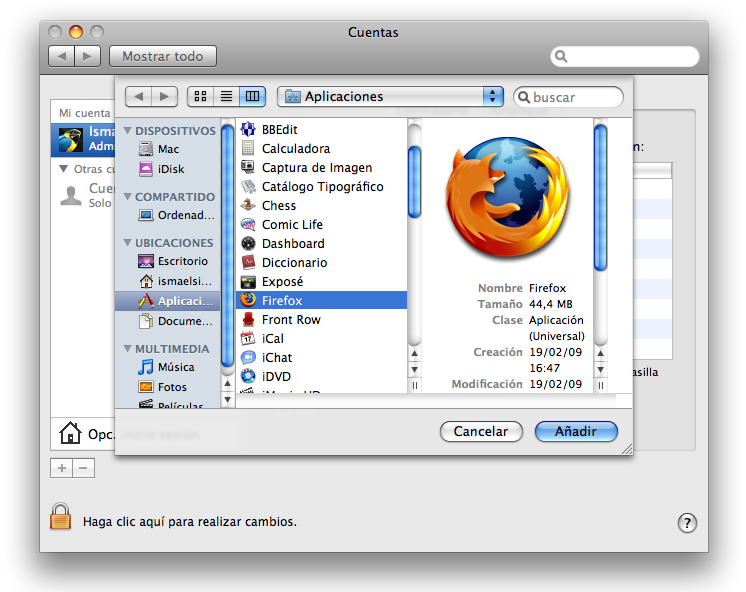Select BBEdit app icon in list

point(248,129)
